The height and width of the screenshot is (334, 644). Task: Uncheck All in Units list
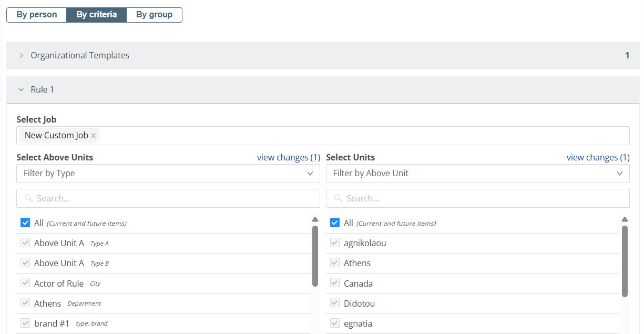coord(335,222)
